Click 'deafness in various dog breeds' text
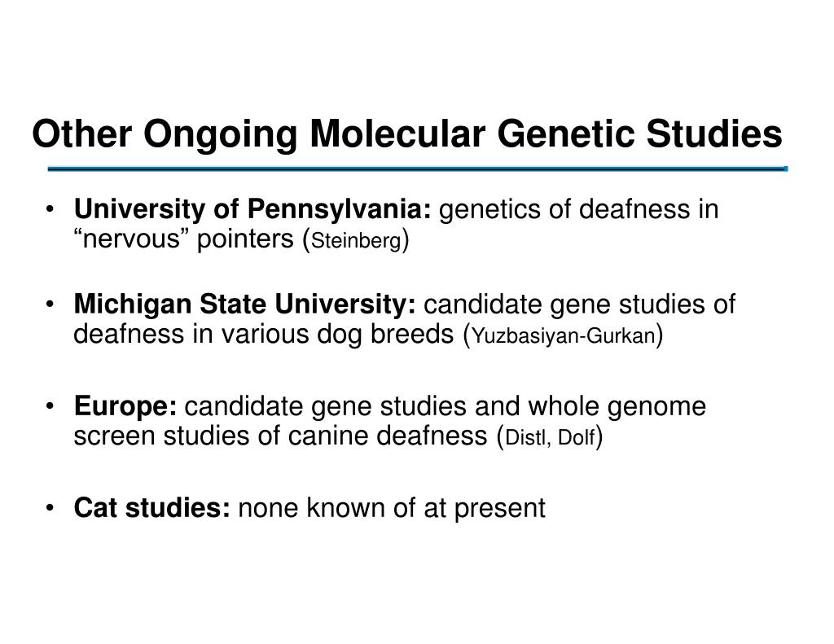This screenshot has height=644, width=834. click(x=264, y=335)
